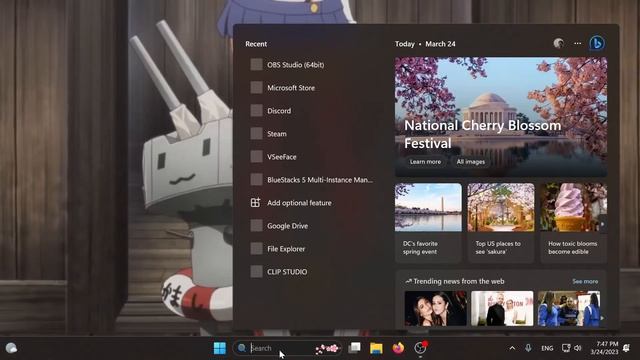Click the microphone tray icon
Viewport: 640px width, 360px height.
[x=528, y=348]
